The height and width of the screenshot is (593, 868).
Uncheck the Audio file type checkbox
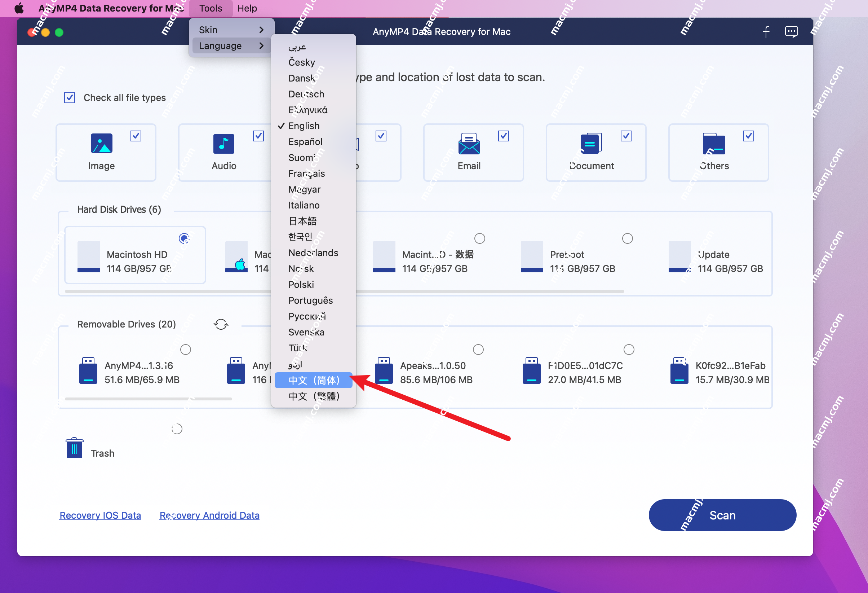click(x=258, y=136)
